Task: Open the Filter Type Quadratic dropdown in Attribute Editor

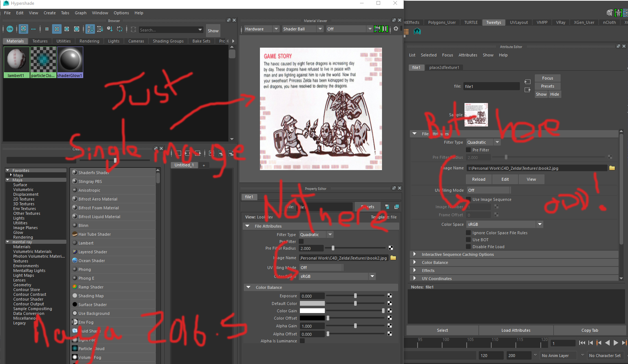Action: pos(483,142)
